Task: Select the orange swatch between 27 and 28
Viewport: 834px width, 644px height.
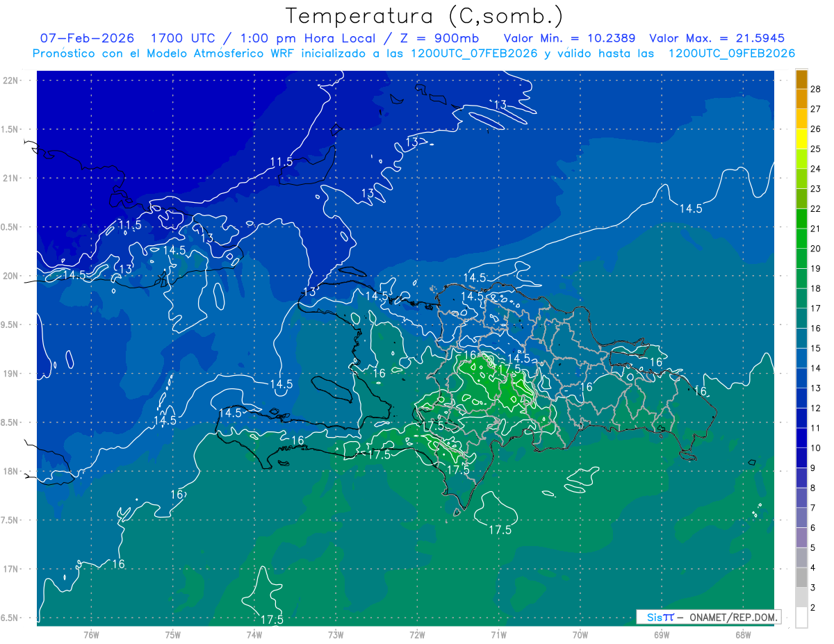Action: (x=801, y=99)
